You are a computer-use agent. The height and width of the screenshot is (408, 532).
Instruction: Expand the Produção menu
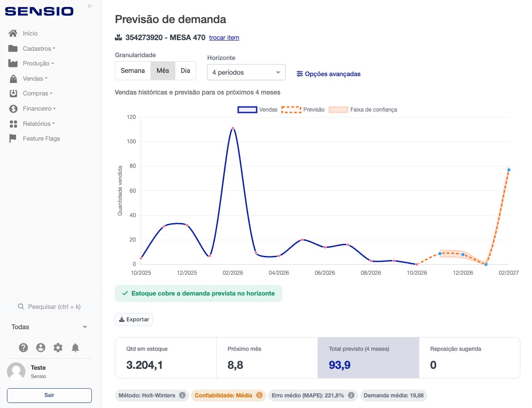tap(38, 63)
